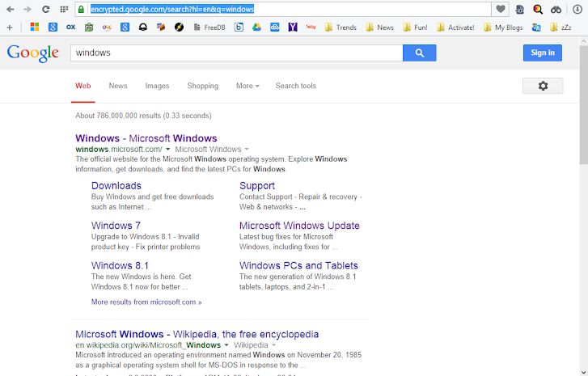The width and height of the screenshot is (588, 376).
Task: Open the Microsoft logo bookmark
Action: pos(35,27)
